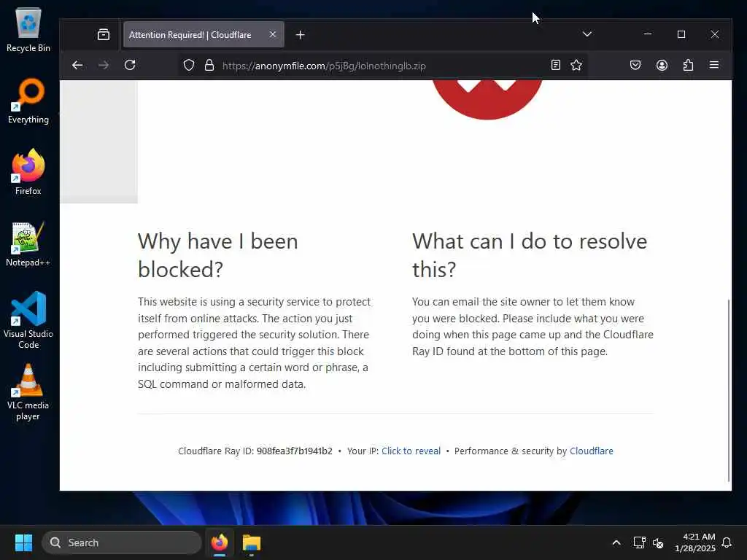Select VLC media player desktop shortcut
Viewport: 747px width, 560px height.
(x=28, y=392)
